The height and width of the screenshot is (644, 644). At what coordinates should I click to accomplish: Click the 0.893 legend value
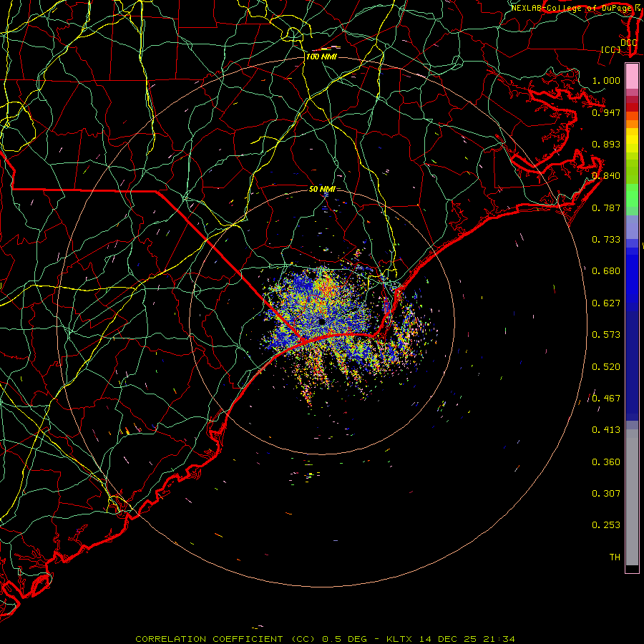click(x=606, y=144)
